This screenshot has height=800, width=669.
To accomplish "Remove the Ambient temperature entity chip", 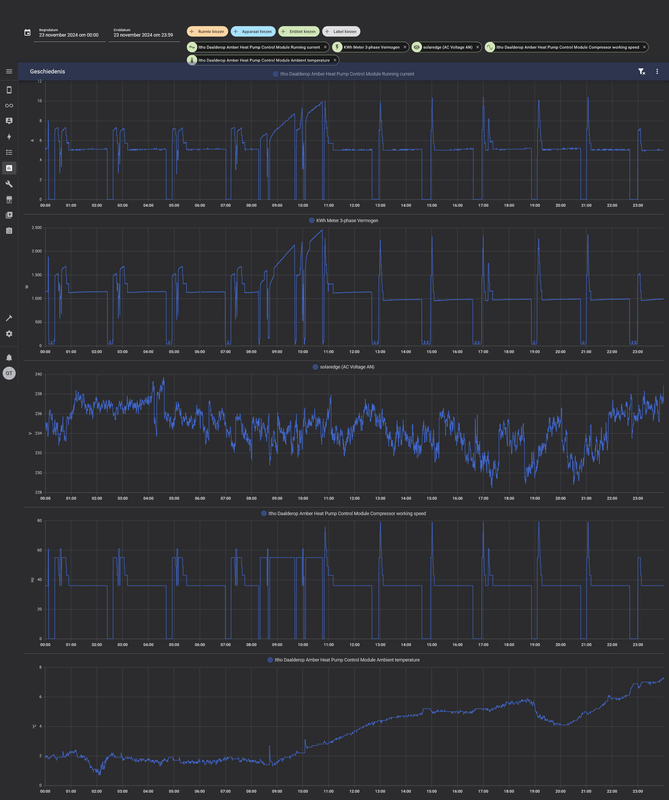I will pyautogui.click(x=335, y=60).
